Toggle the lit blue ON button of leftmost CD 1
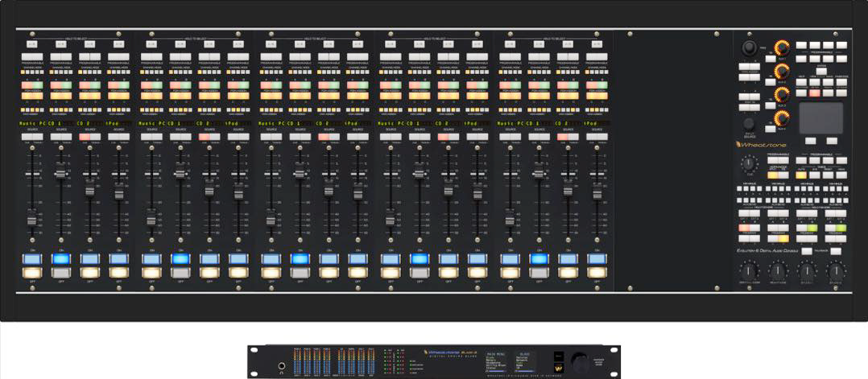 click(61, 259)
